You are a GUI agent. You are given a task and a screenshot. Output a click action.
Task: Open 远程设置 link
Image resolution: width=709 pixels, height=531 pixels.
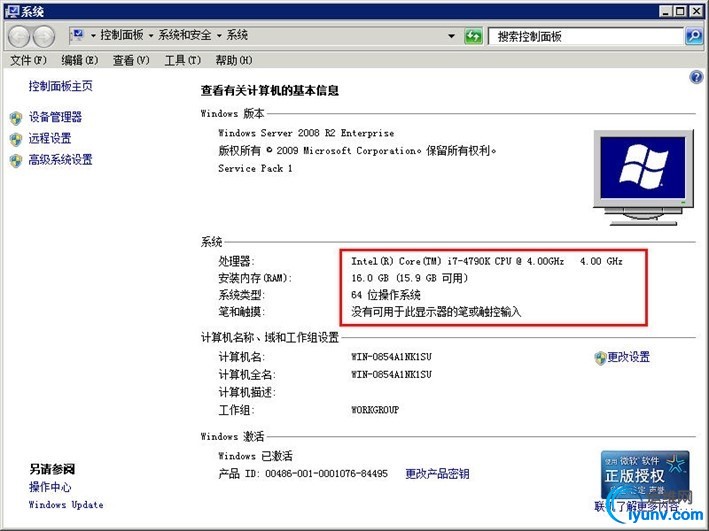(x=50, y=138)
